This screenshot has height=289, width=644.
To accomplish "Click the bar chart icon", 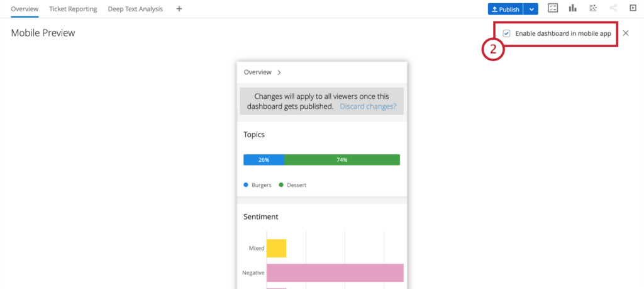I will [x=573, y=8].
